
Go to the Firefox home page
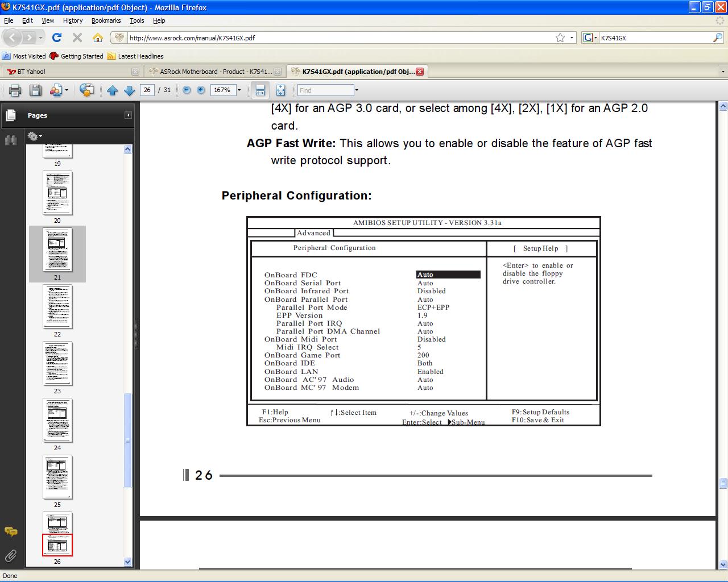point(98,38)
